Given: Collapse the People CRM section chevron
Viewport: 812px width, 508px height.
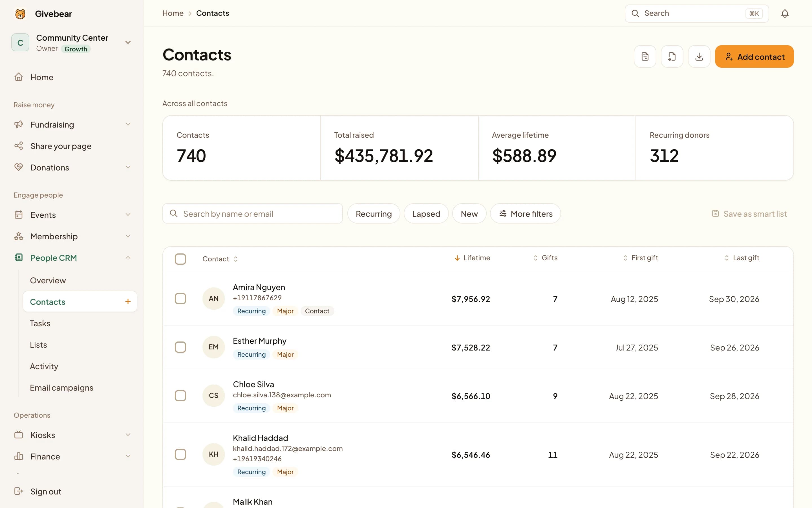Looking at the screenshot, I should 128,257.
